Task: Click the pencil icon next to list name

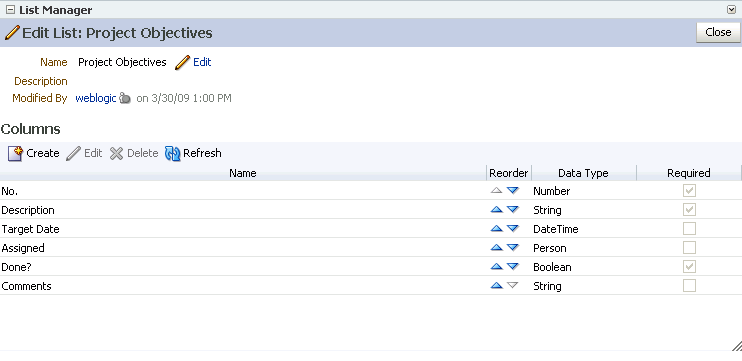Action: (182, 62)
